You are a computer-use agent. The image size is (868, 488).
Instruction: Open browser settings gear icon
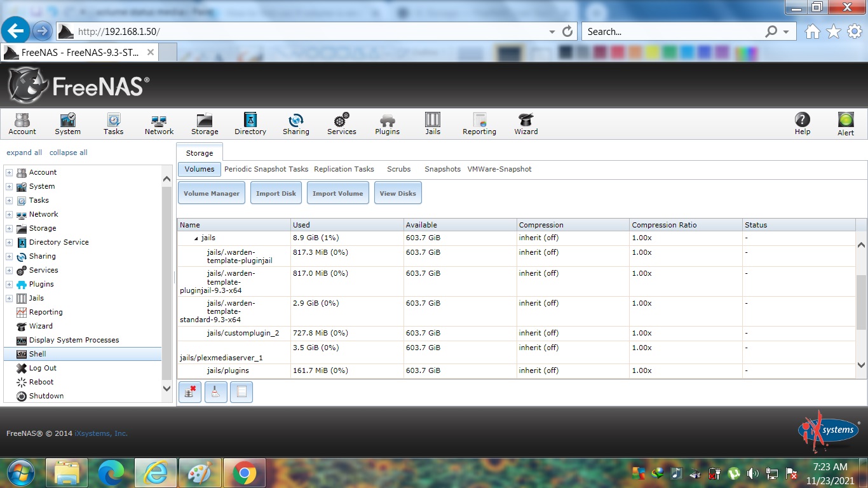(x=855, y=31)
